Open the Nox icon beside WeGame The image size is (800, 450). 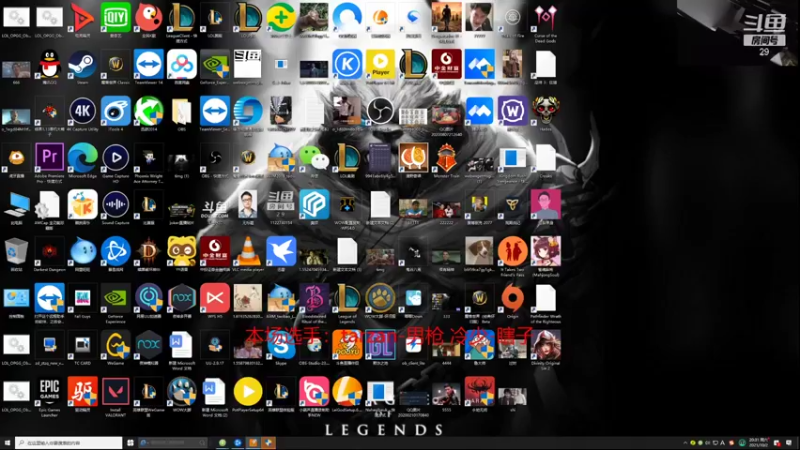pyautogui.click(x=148, y=345)
